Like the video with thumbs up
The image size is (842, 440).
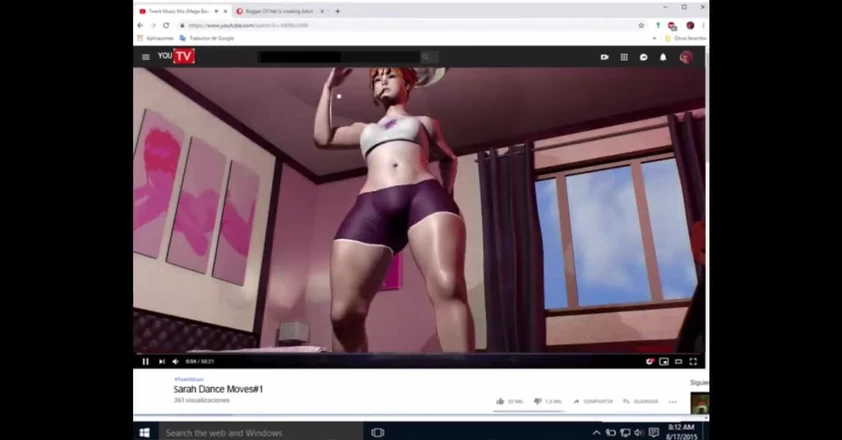click(x=500, y=401)
